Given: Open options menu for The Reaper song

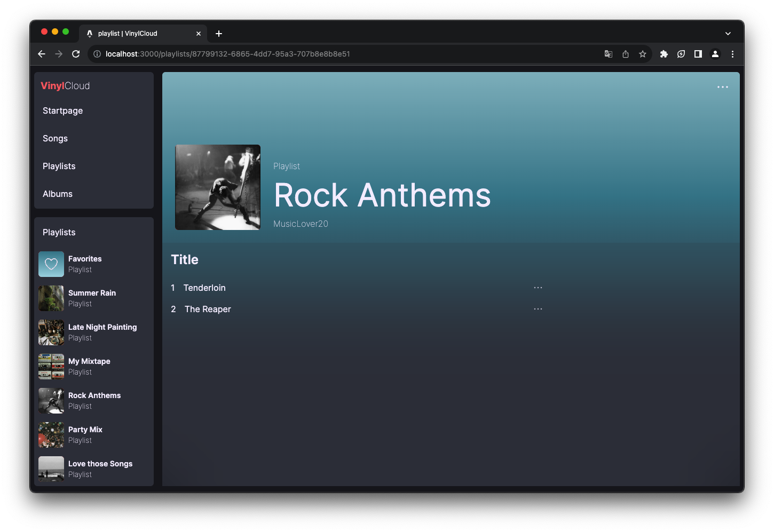Looking at the screenshot, I should 538,309.
